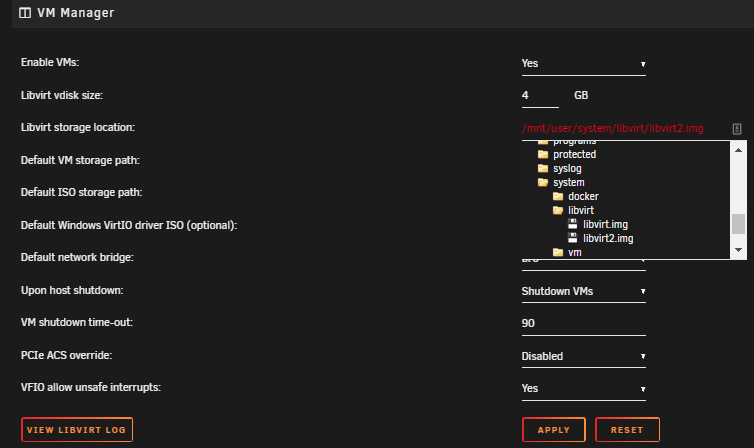This screenshot has height=448, width=754.
Task: Click the file browser icon beside libvirt2.img path
Action: 737,129
